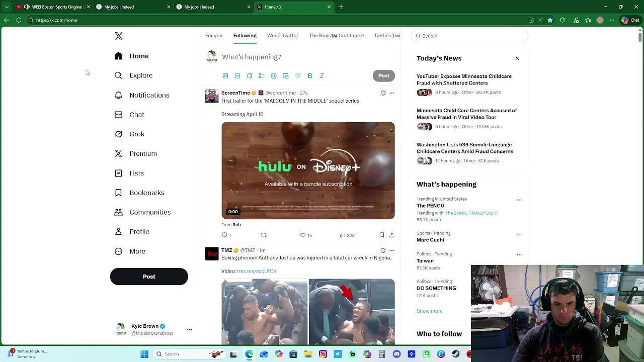The width and height of the screenshot is (644, 362).
Task: Favorite this page with the star icon
Action: pyautogui.click(x=550, y=20)
